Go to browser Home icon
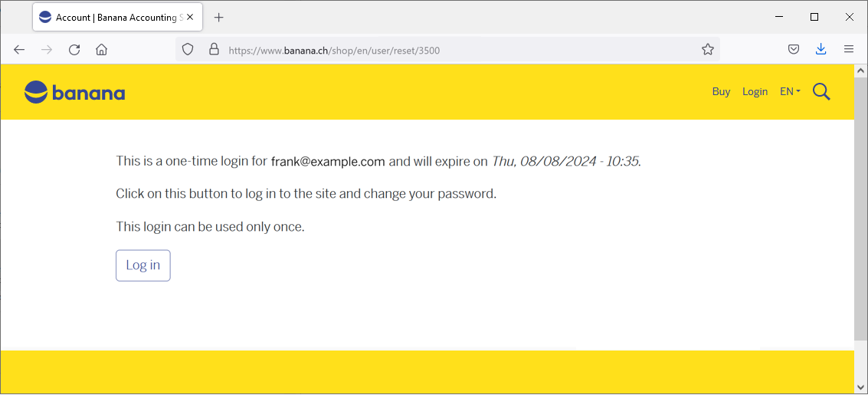The width and height of the screenshot is (868, 395). coord(101,50)
